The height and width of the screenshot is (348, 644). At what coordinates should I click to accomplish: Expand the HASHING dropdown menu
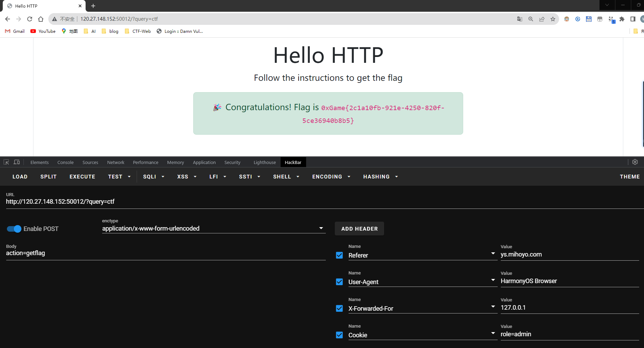pyautogui.click(x=381, y=176)
